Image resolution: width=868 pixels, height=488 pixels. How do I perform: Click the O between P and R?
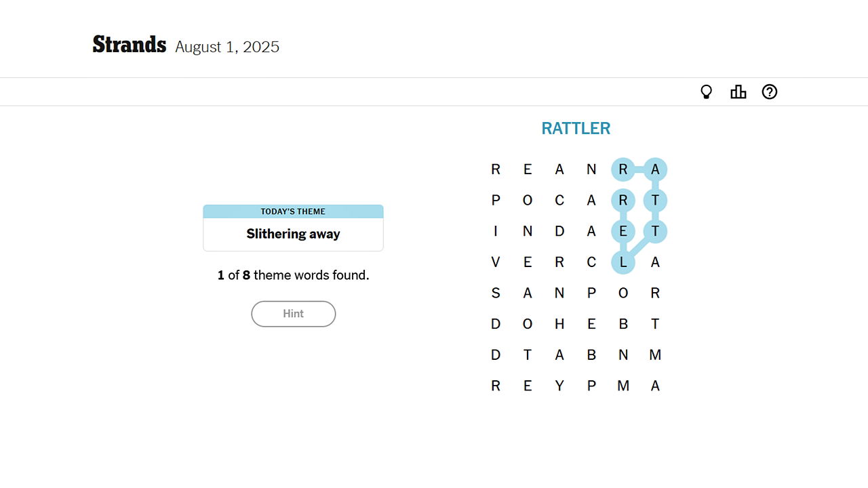[623, 293]
